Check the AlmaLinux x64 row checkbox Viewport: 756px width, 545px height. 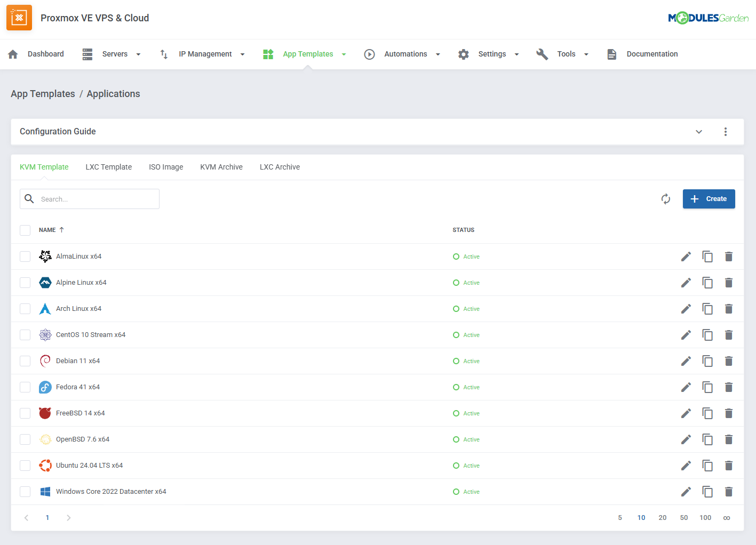coord(25,257)
